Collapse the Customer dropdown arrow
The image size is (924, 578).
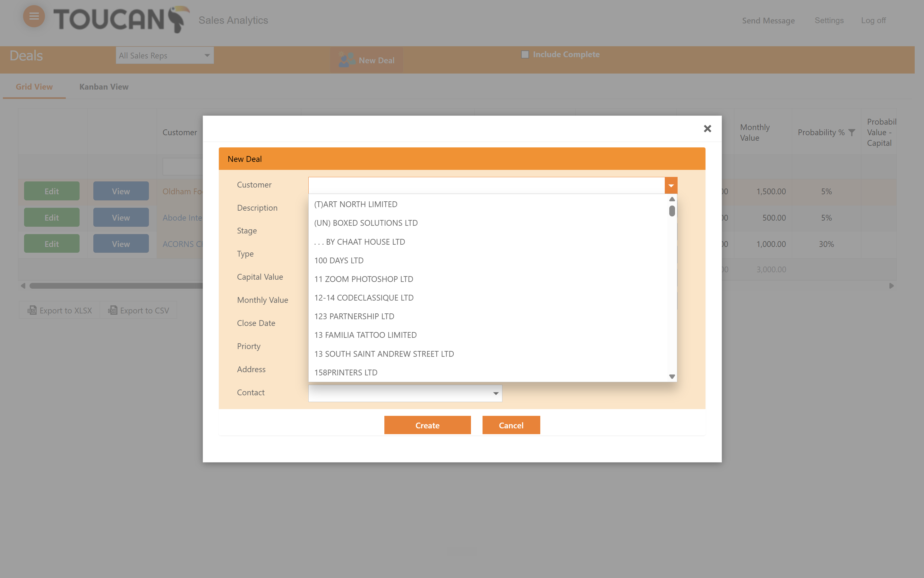point(671,185)
